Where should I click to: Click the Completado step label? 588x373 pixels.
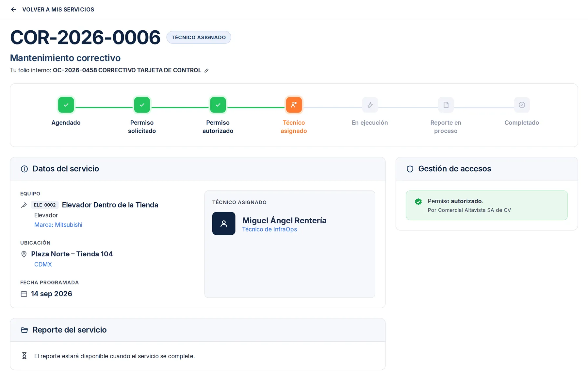[522, 123]
